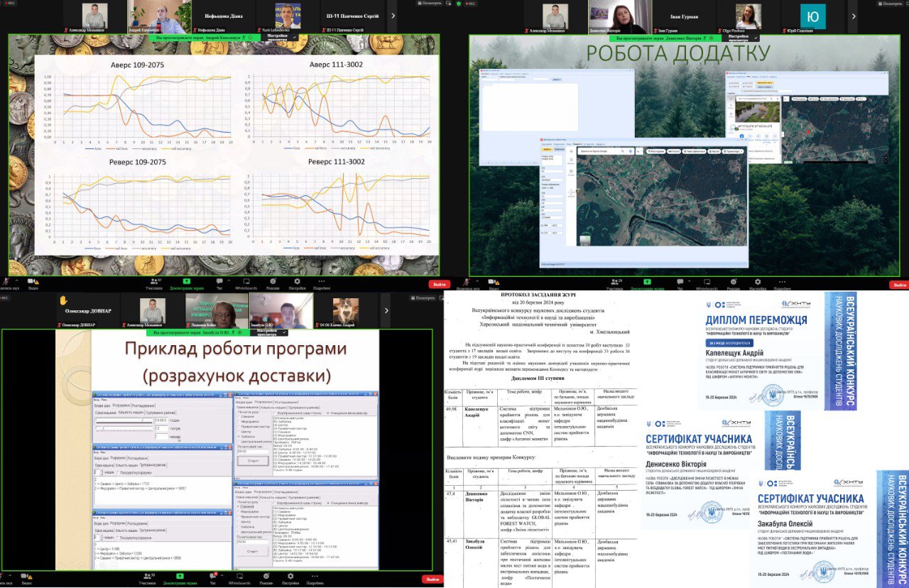Open Реакции in the coin charts Zoom window
This screenshot has height=588, width=909.
click(x=273, y=284)
